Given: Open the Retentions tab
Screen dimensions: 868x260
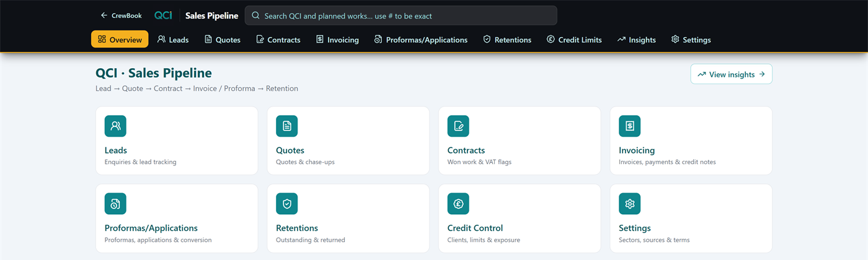Looking at the screenshot, I should point(507,39).
